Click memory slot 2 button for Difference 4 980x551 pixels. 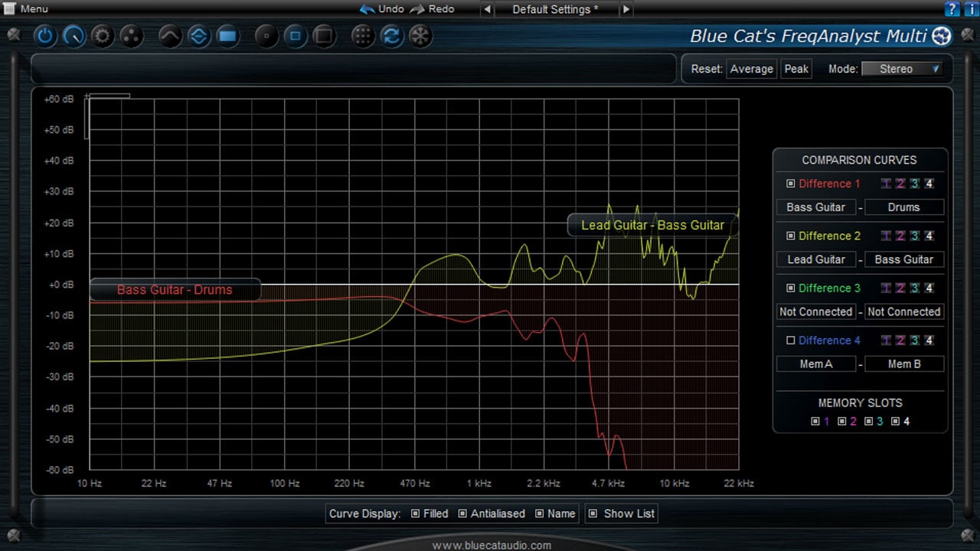tap(901, 341)
